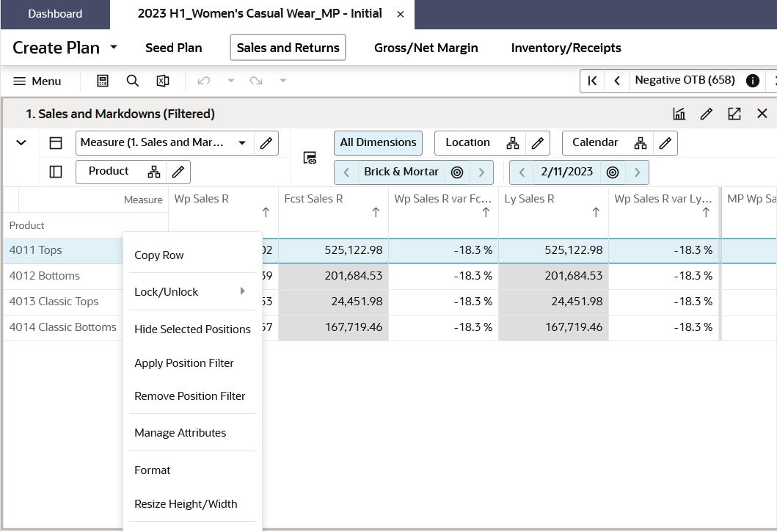Viewport: 777px width, 532px height.
Task: Export the grid to Excel
Action: [x=163, y=81]
